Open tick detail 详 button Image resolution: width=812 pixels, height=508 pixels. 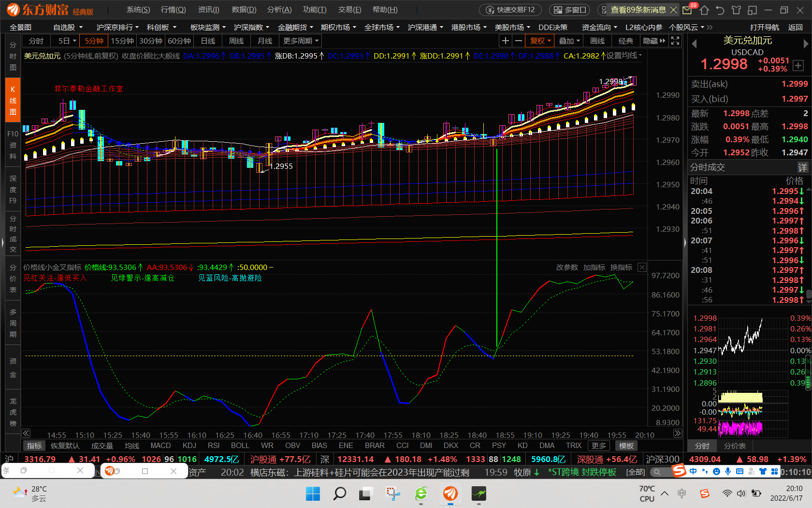tap(802, 167)
